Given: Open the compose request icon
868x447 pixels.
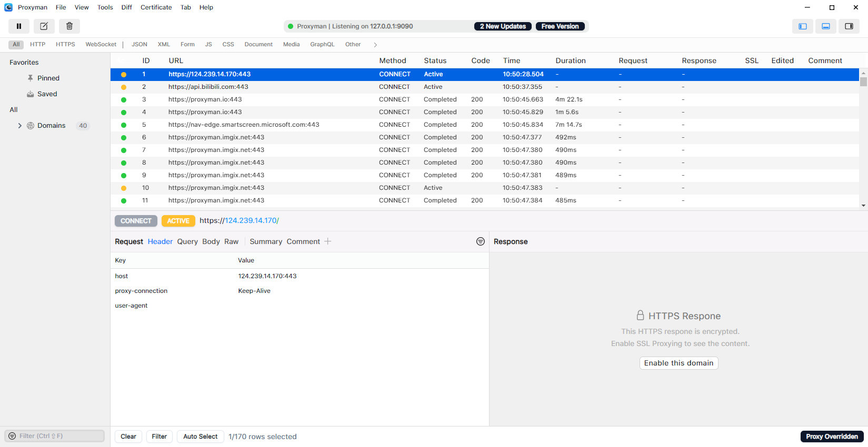Looking at the screenshot, I should point(44,26).
